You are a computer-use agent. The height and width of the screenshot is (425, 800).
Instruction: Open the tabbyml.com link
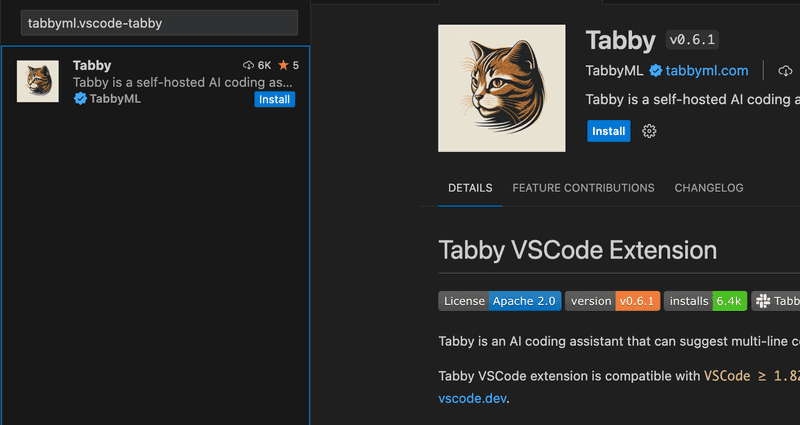pos(707,71)
